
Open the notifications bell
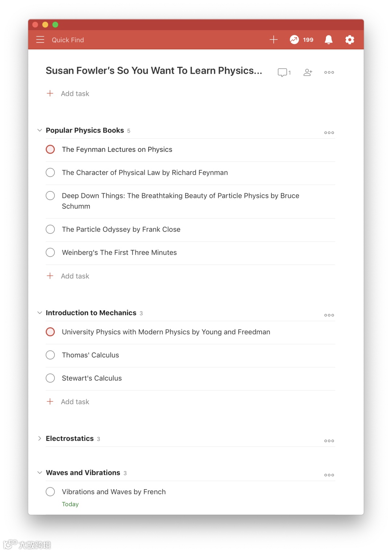click(328, 40)
